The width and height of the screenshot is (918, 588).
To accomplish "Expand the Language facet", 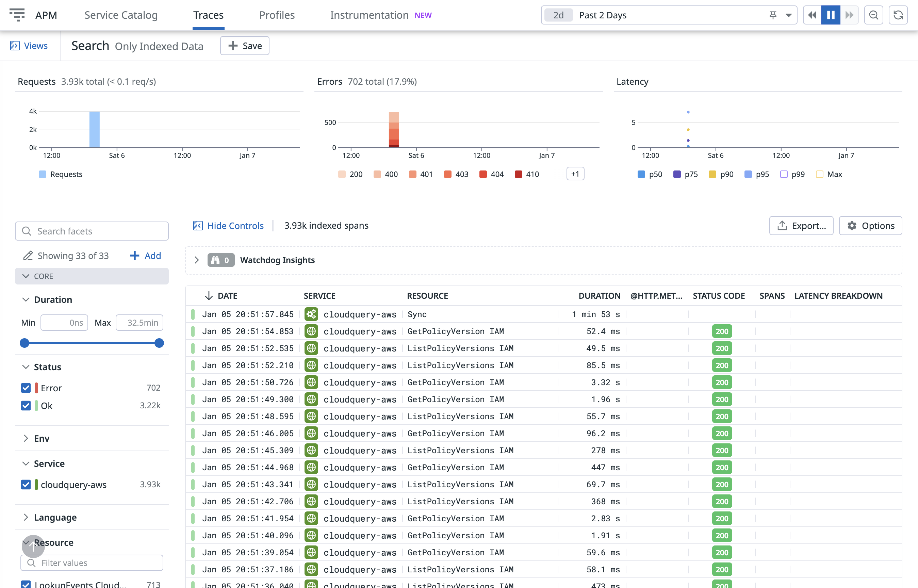I will tap(26, 517).
